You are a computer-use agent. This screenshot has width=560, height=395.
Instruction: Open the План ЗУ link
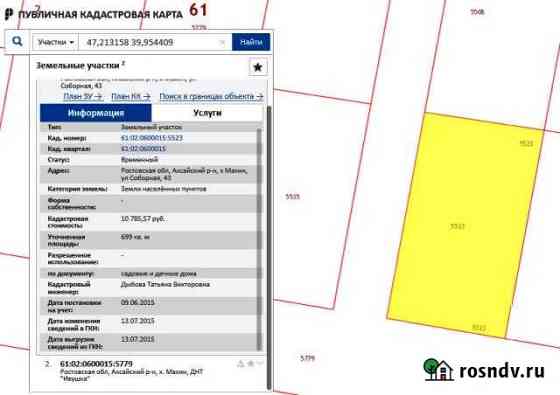coord(83,96)
